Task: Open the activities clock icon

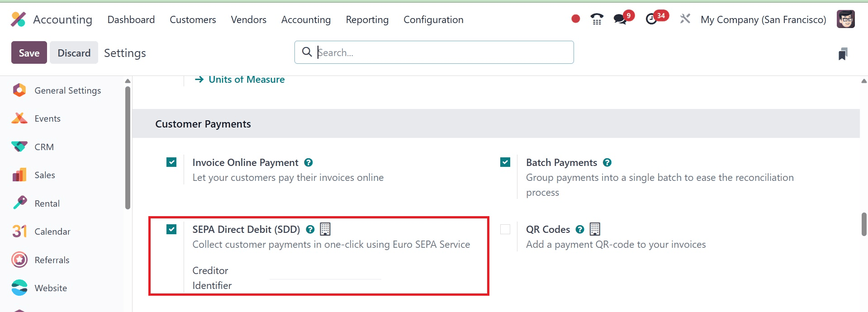Action: click(x=651, y=19)
